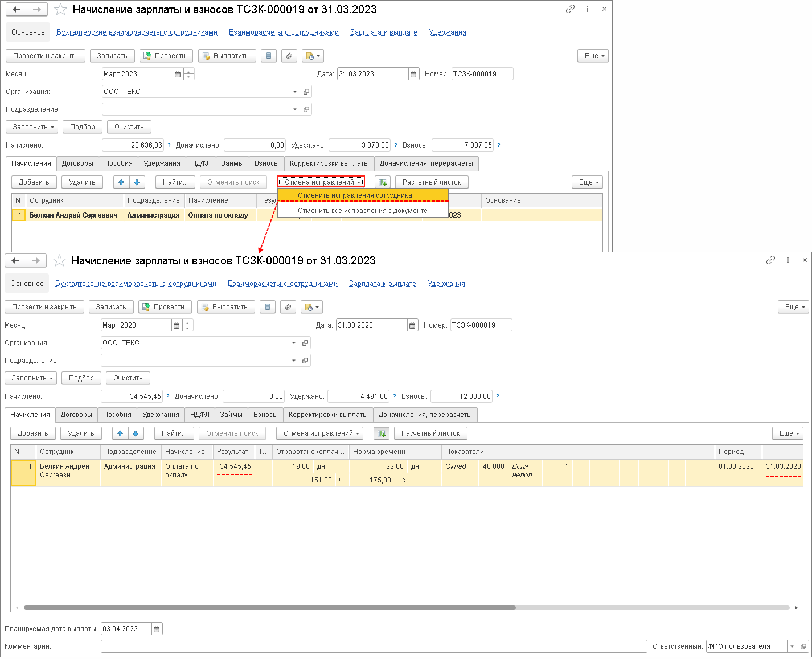The image size is (812, 659).
Task: Expand the Организация dropdown in the upper window
Action: click(x=295, y=92)
